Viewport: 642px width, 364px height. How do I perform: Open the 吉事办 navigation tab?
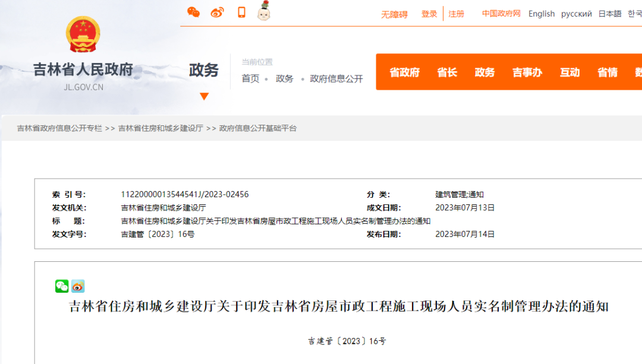point(527,72)
